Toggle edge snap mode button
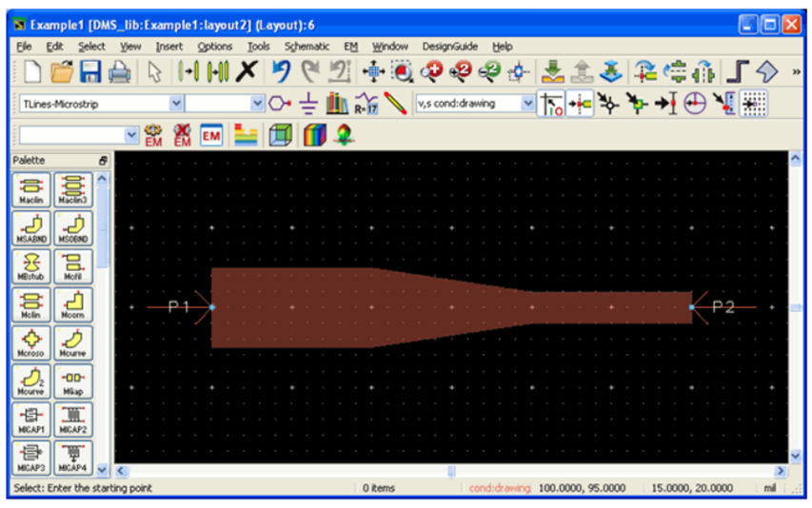The image size is (812, 508). [x=666, y=104]
